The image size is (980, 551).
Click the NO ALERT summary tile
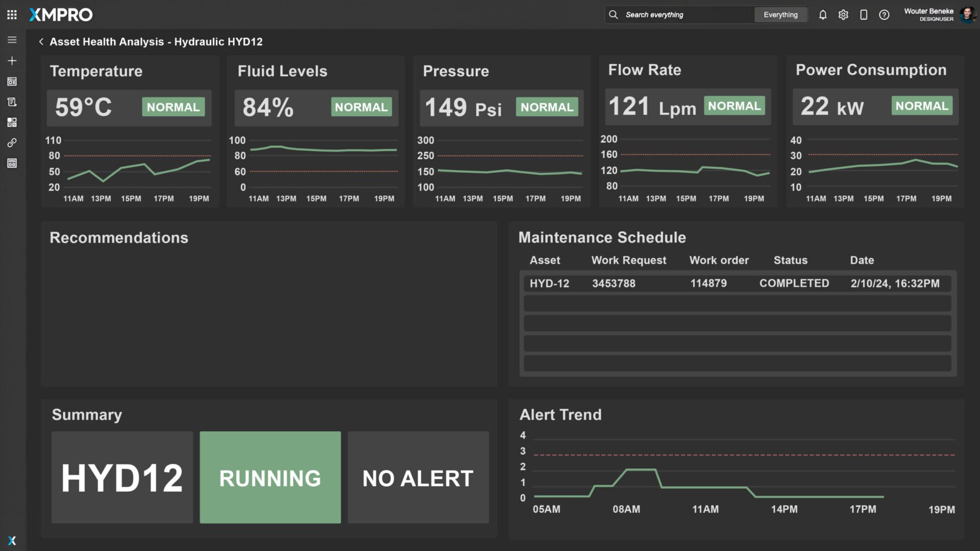pyautogui.click(x=418, y=478)
